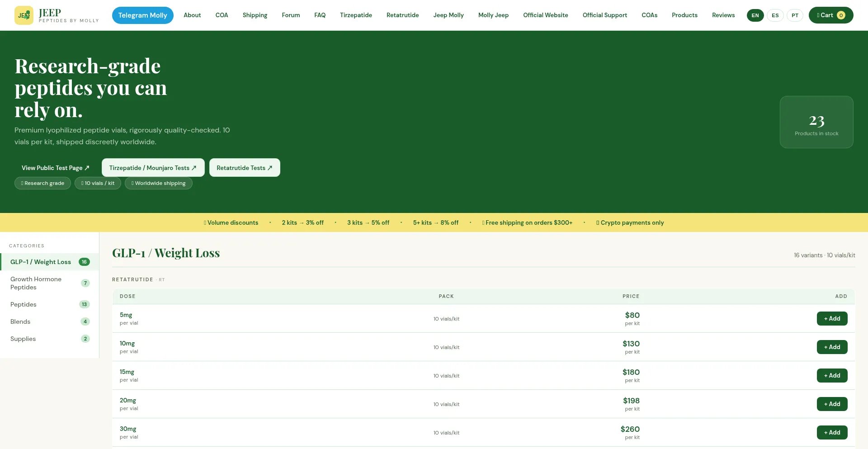Click the $80 price of 5mg
Viewport: 868px width, 449px height.
(x=632, y=315)
